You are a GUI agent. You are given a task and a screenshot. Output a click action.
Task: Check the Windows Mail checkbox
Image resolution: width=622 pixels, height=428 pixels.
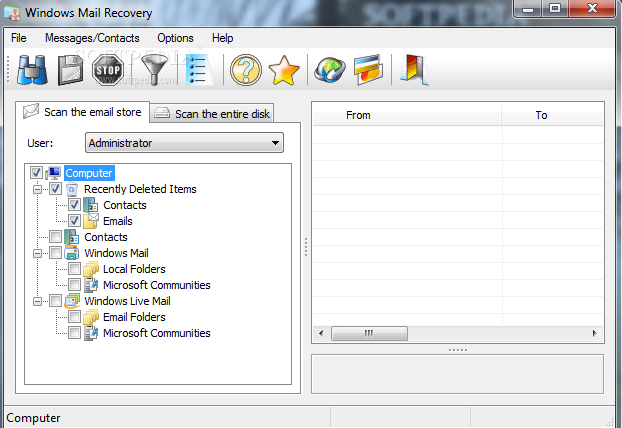(55, 253)
